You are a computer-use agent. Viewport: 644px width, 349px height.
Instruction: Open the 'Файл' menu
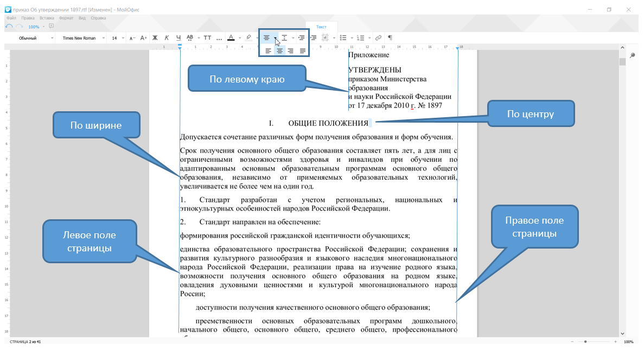tap(11, 18)
